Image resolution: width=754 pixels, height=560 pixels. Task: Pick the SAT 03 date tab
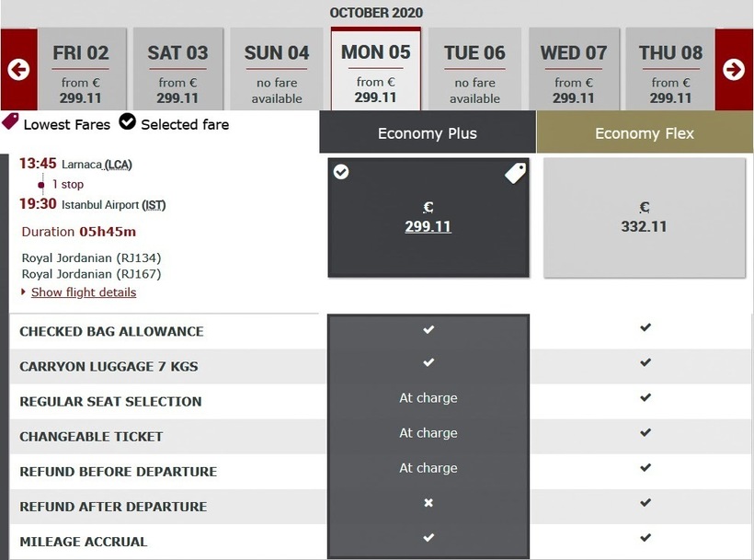177,69
